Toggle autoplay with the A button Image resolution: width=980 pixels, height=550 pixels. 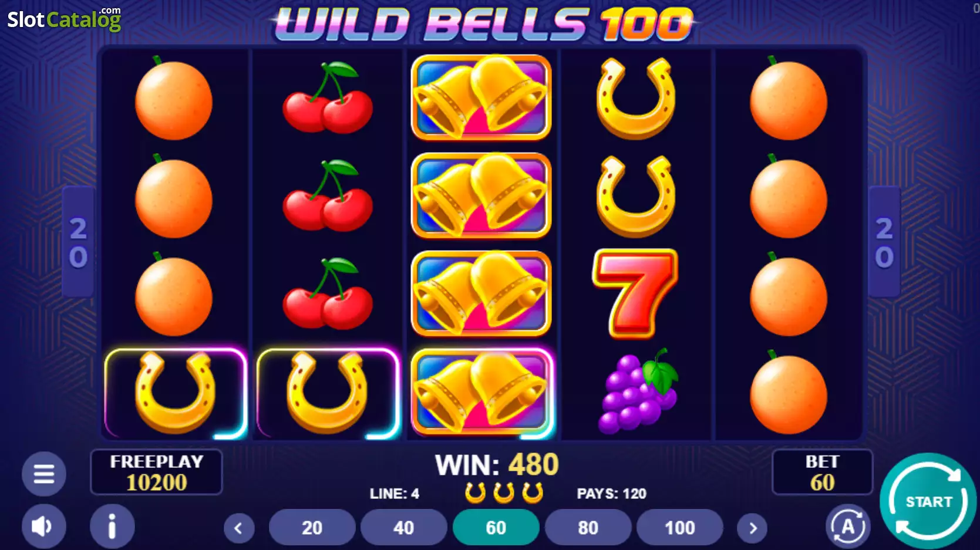[848, 526]
